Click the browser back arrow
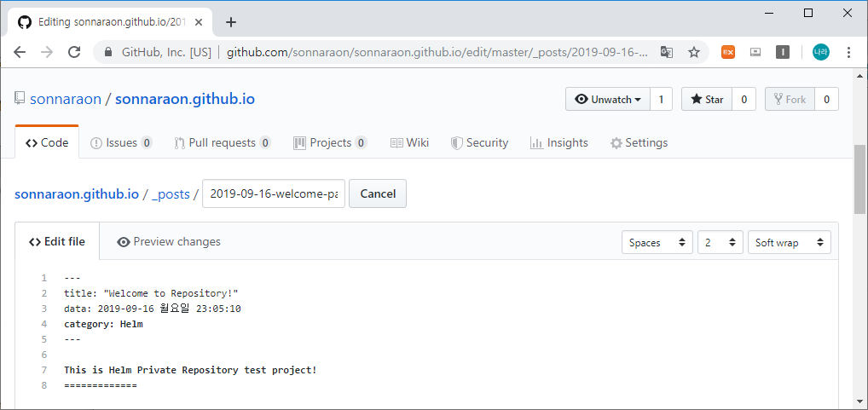Image resolution: width=868 pixels, height=410 pixels. [20, 53]
